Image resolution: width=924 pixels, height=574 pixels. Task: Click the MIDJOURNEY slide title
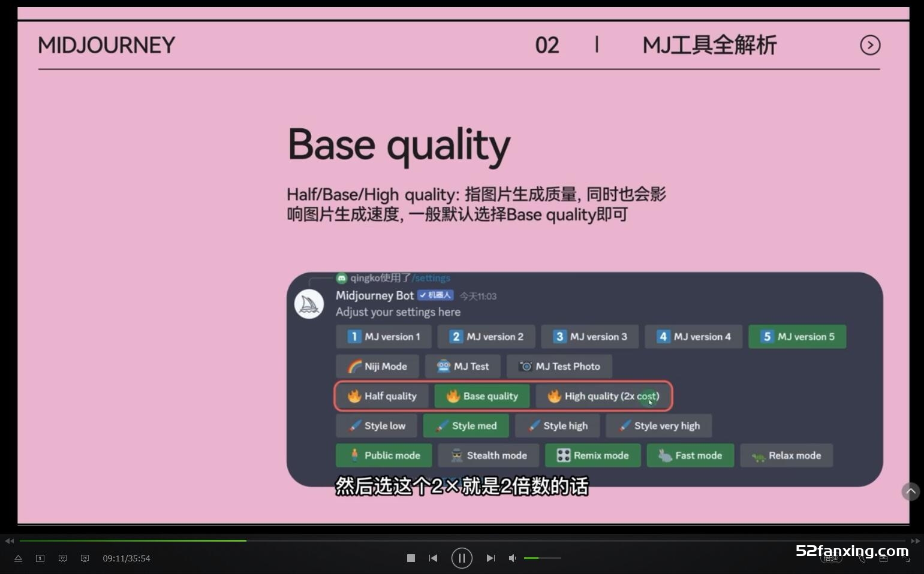click(107, 45)
